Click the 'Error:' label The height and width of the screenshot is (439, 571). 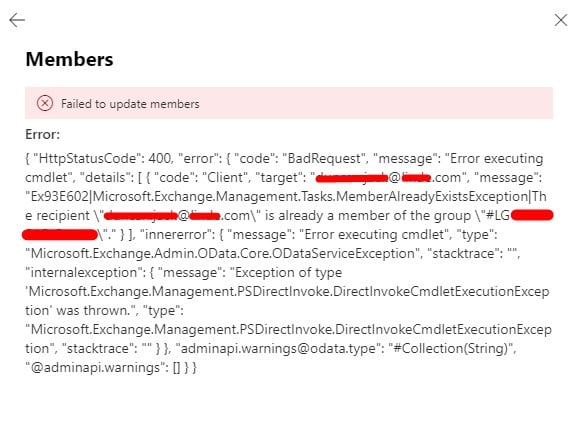pyautogui.click(x=42, y=134)
